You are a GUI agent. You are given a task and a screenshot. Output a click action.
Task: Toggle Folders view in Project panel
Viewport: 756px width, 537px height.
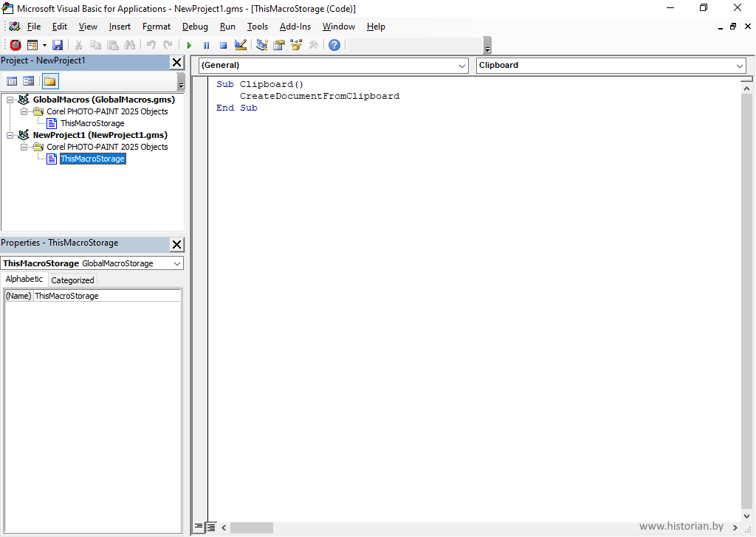[x=49, y=82]
